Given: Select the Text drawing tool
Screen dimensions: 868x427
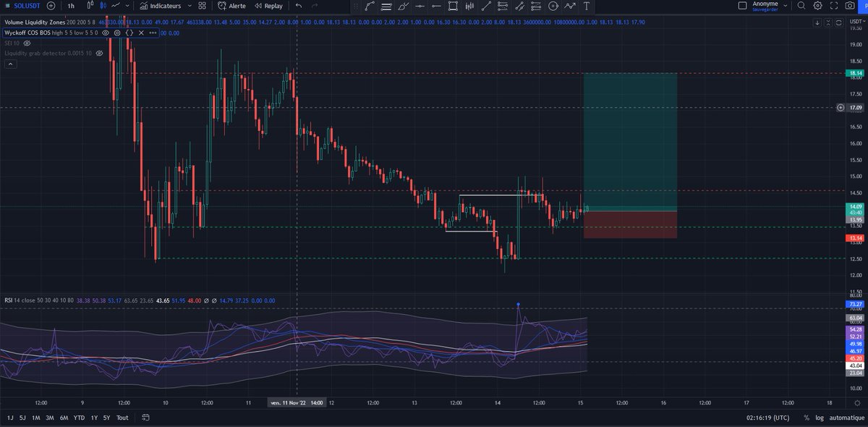Looking at the screenshot, I should [x=586, y=6].
